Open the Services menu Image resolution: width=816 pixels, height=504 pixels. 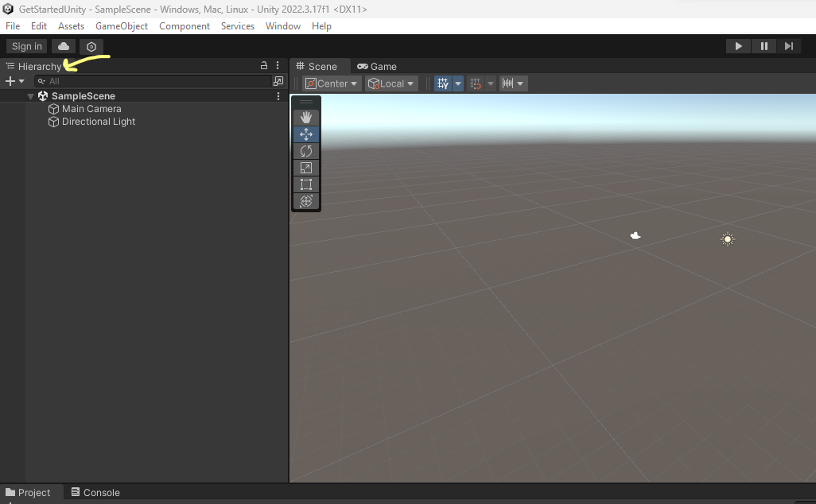point(237,26)
